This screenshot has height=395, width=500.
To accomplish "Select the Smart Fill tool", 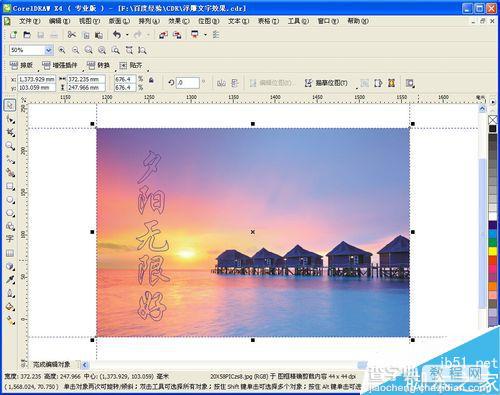I will (10, 173).
